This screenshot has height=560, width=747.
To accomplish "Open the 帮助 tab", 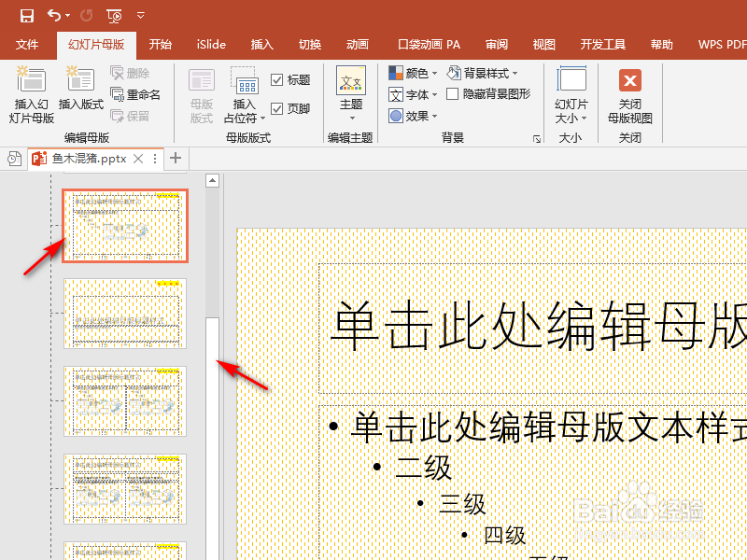I will [662, 45].
